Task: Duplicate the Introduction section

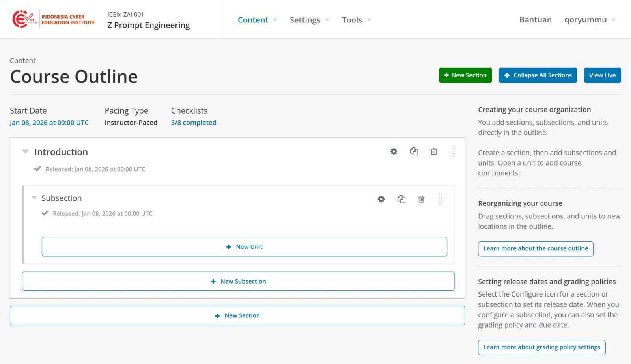Action: point(414,151)
